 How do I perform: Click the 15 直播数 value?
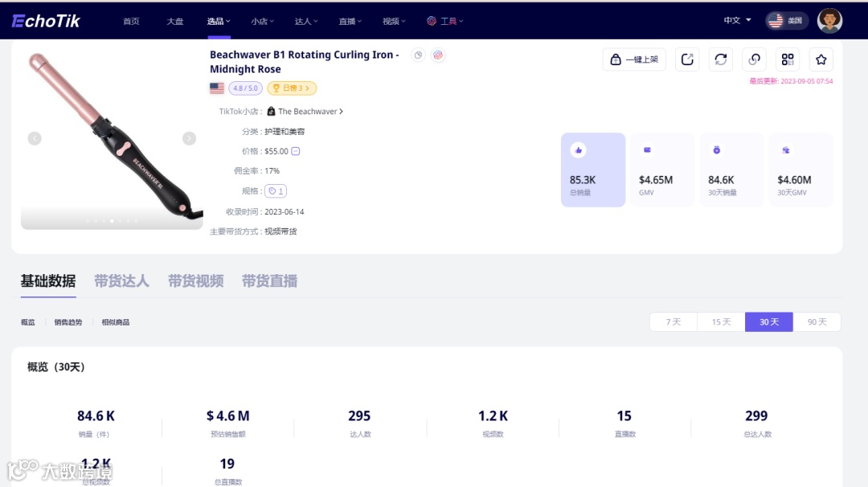pos(624,415)
